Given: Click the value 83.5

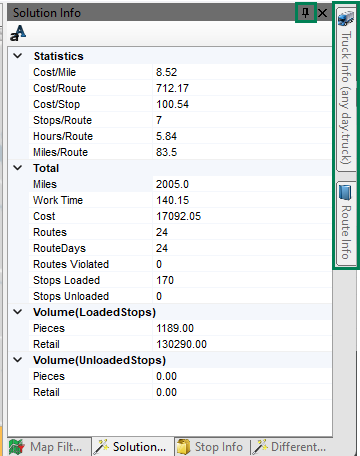Looking at the screenshot, I should 166,152.
